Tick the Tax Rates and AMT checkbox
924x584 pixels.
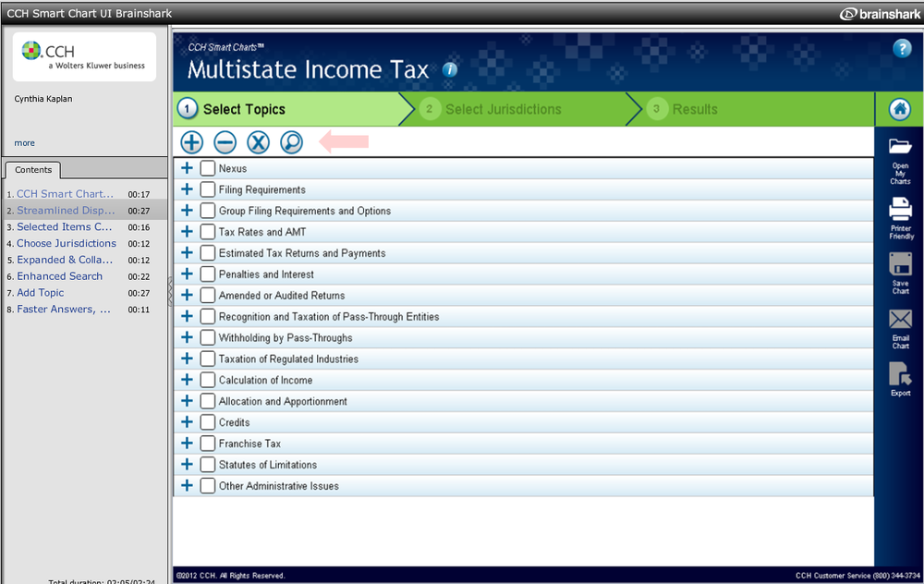[208, 232]
